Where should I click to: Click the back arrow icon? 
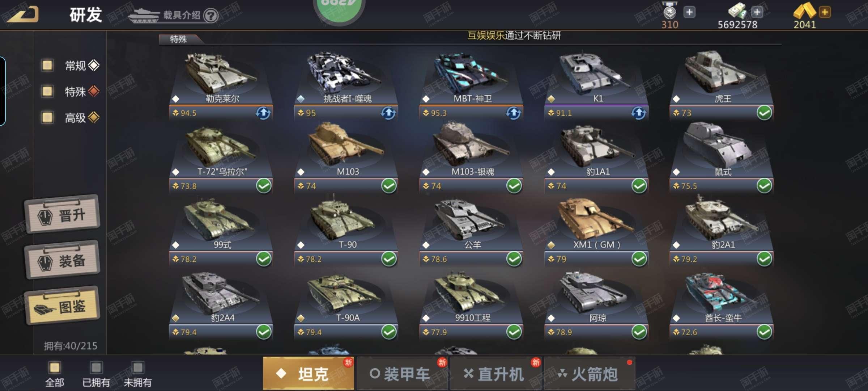[x=22, y=14]
